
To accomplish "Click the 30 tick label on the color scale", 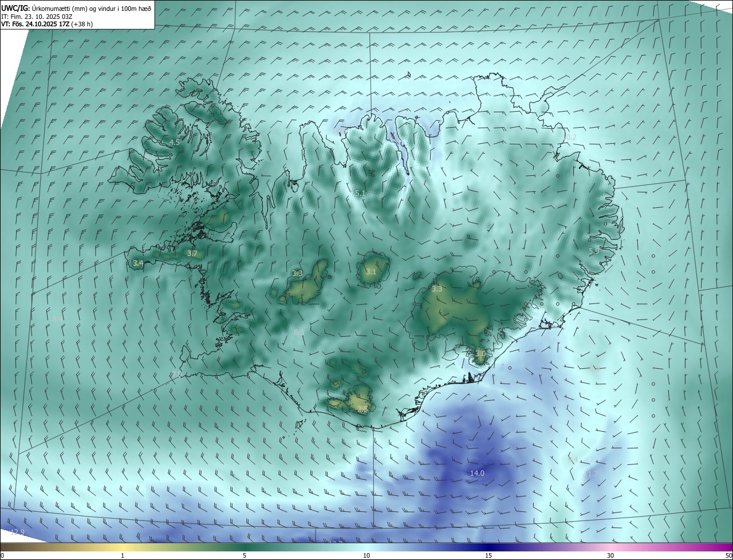I will 610,555.
